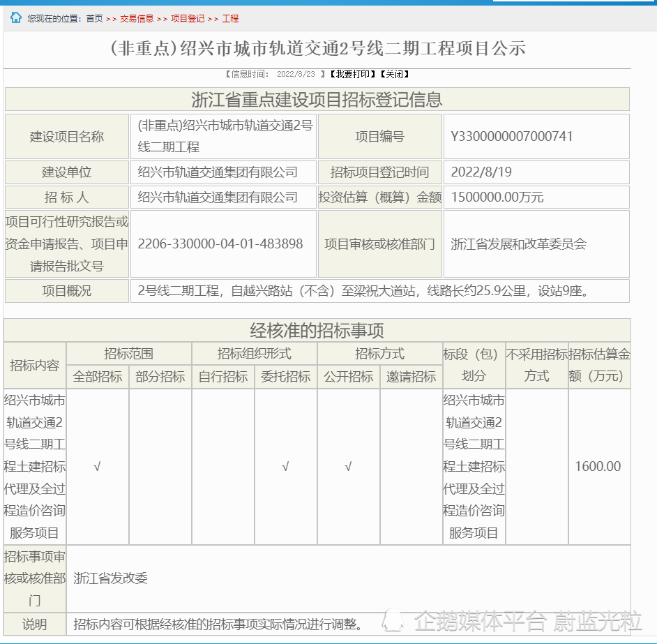Select 招标内容 cell text in first column
The height and width of the screenshot is (644, 657).
click(35, 467)
